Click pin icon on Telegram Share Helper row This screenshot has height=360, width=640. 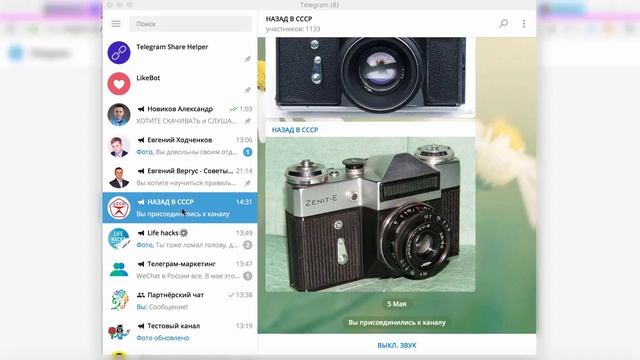[x=247, y=59]
